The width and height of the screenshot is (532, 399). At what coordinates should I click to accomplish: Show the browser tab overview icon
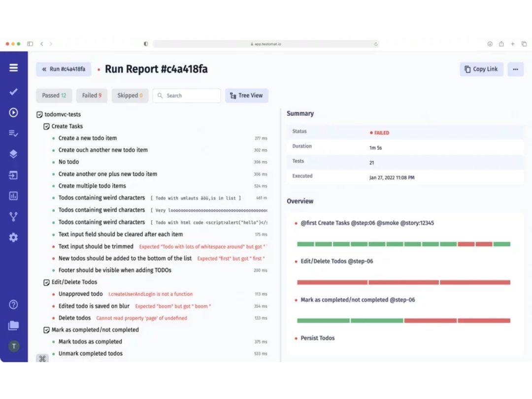point(524,44)
